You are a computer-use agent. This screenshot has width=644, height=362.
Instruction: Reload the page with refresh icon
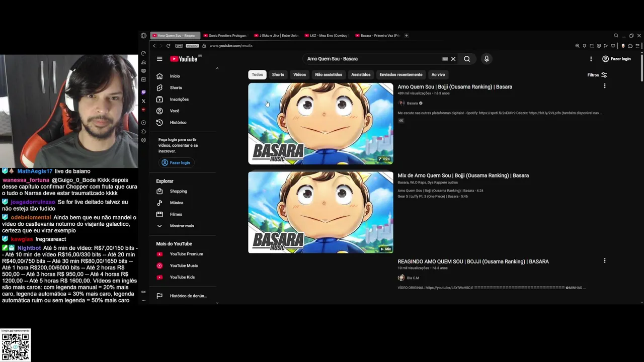(168, 46)
